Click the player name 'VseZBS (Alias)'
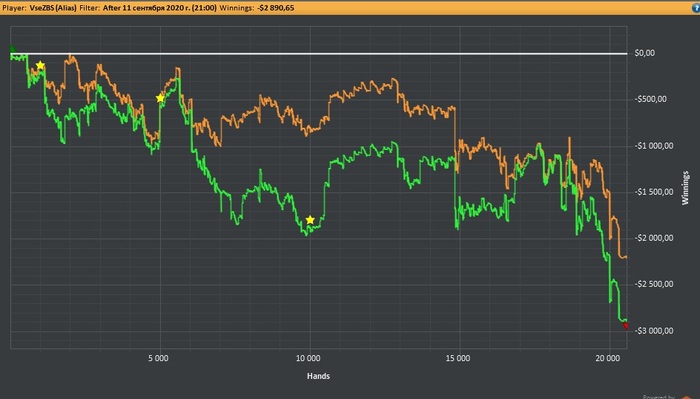 coord(53,8)
